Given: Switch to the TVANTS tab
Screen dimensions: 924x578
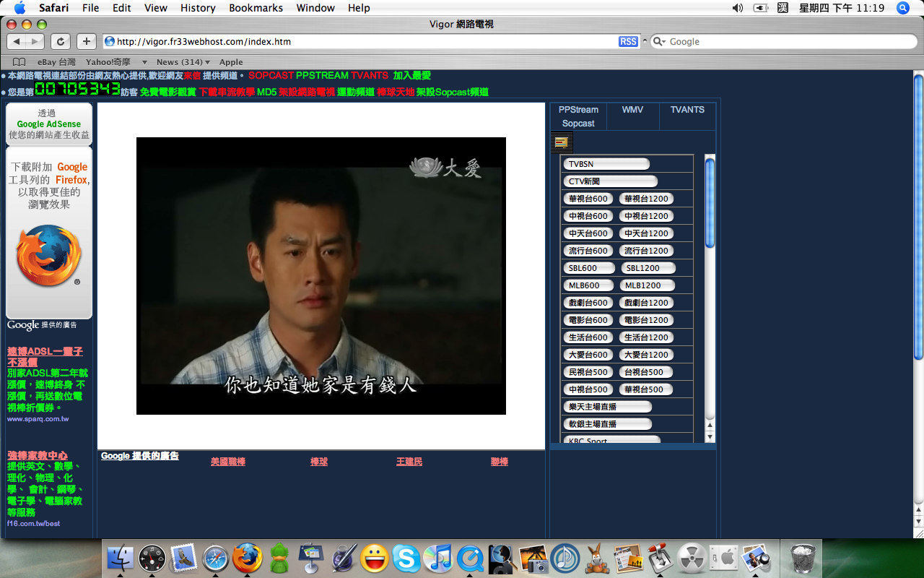Looking at the screenshot, I should [687, 110].
